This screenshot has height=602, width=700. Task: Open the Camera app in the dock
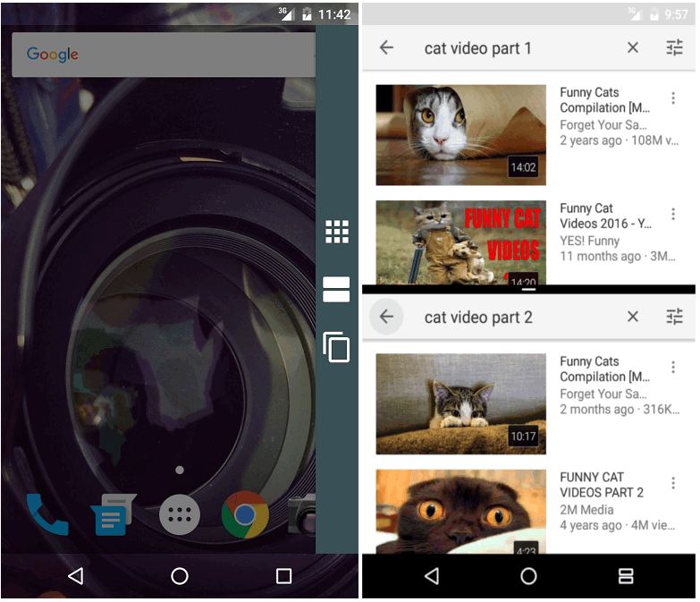click(302, 514)
